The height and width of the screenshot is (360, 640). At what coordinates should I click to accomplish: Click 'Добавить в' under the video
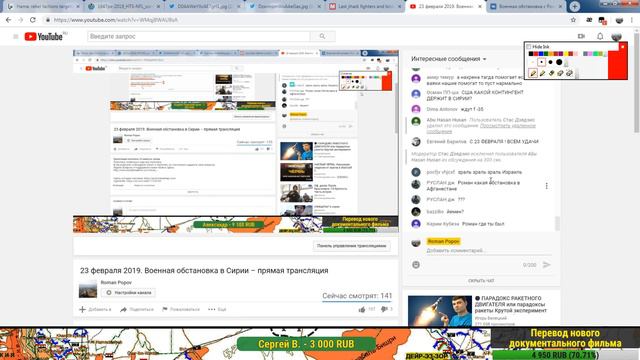click(95, 309)
